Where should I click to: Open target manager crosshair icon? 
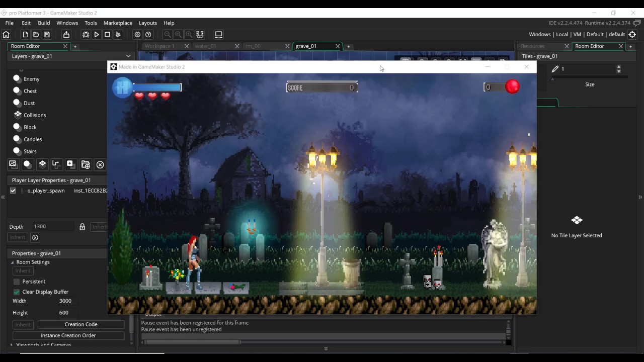click(x=633, y=35)
